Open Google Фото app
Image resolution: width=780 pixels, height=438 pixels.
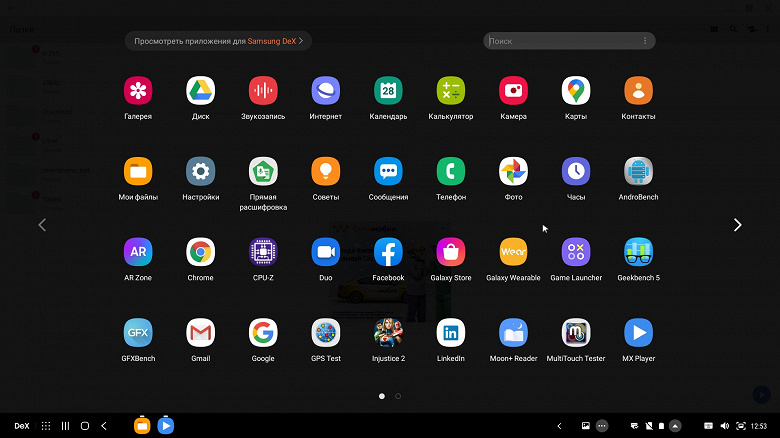coord(513,171)
